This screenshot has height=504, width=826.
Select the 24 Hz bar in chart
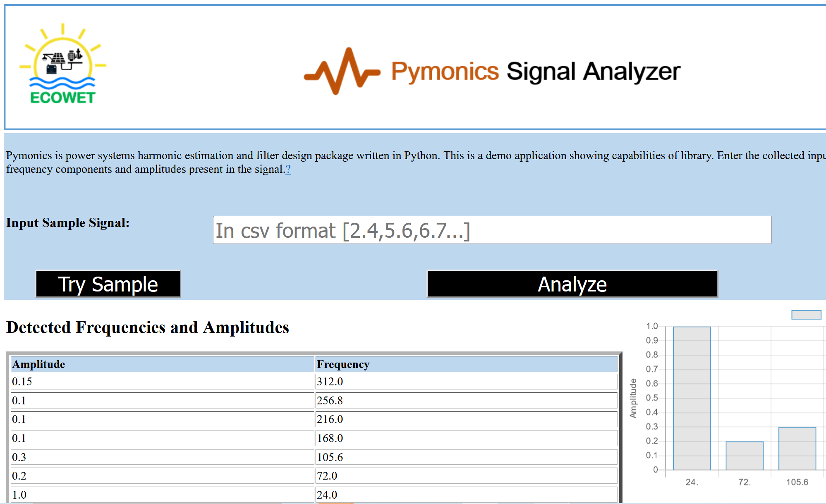(692, 398)
